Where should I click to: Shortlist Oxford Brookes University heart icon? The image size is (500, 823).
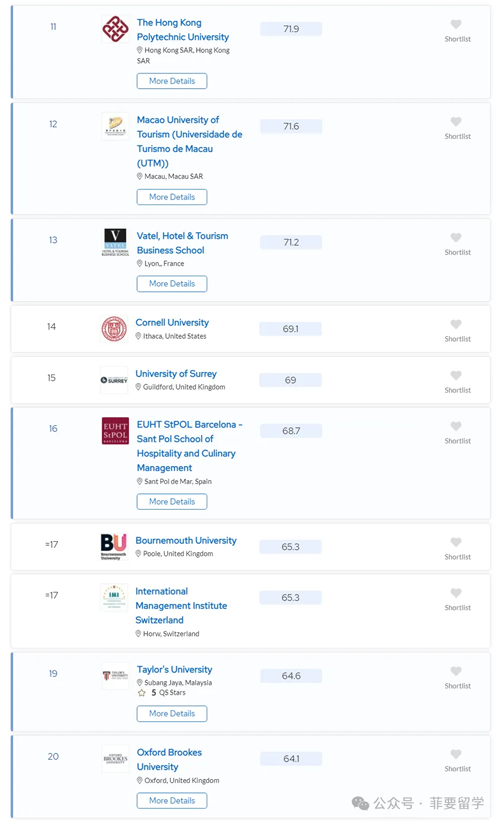(456, 754)
